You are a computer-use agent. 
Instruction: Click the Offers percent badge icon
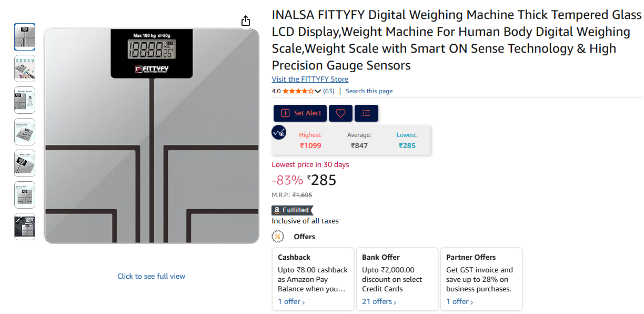point(278,237)
